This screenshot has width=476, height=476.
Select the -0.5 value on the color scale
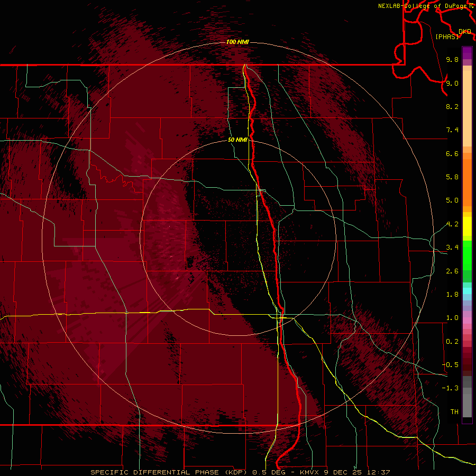[x=450, y=365]
